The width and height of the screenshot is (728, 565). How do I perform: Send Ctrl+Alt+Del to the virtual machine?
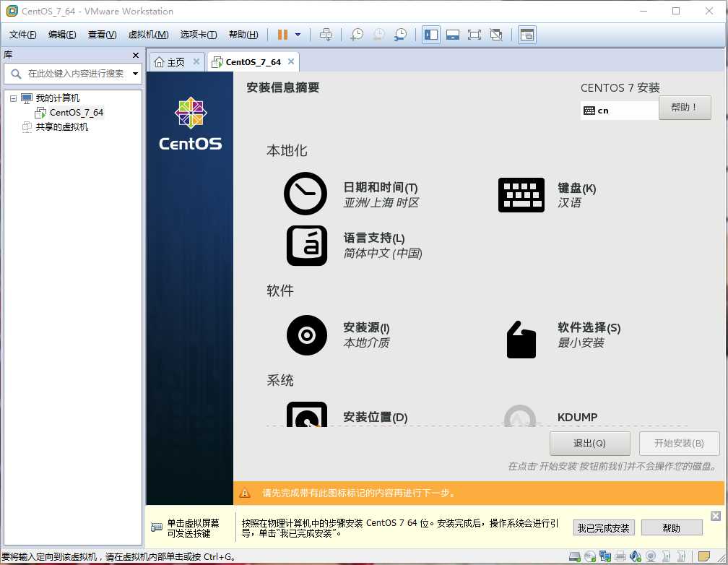tap(326, 35)
